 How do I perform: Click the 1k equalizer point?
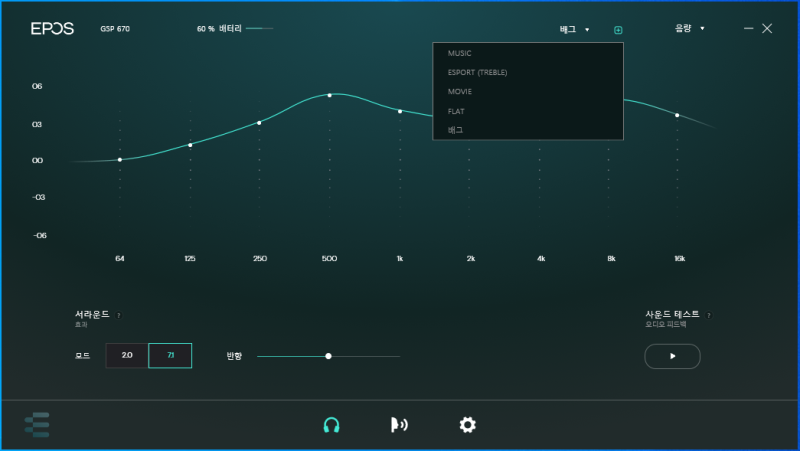coord(400,111)
